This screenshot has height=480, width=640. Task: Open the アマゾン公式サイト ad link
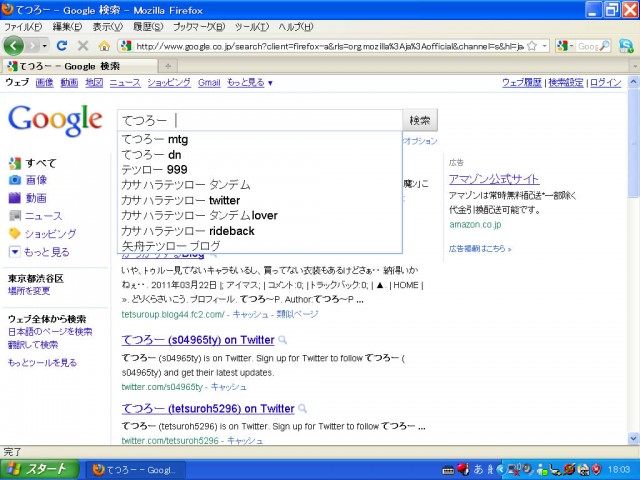pos(494,179)
